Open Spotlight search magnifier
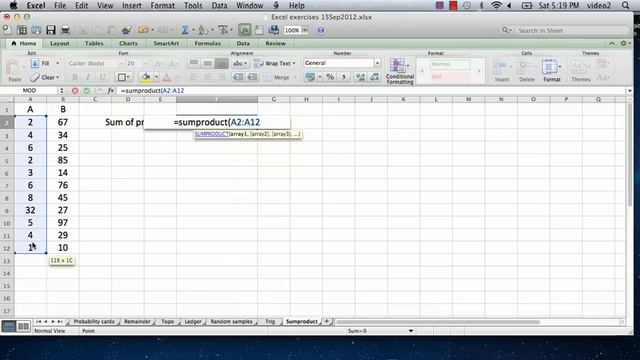Viewport: 640px width, 360px height. pos(625,6)
